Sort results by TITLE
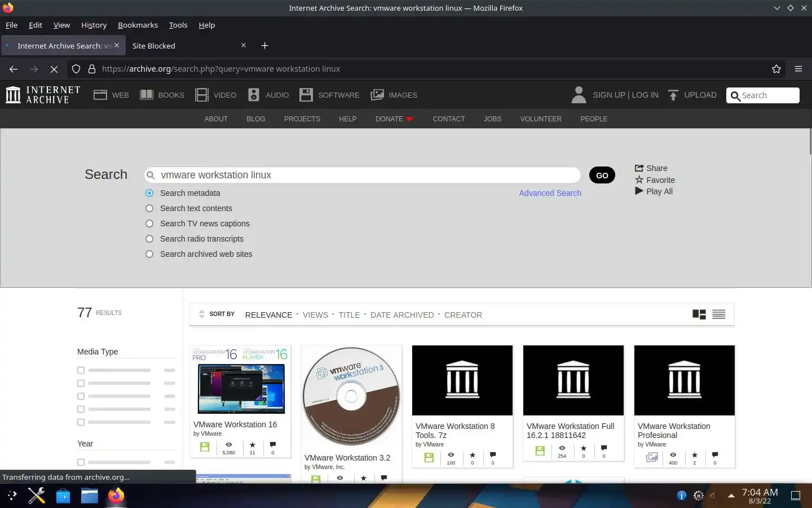Image resolution: width=812 pixels, height=508 pixels. click(349, 315)
